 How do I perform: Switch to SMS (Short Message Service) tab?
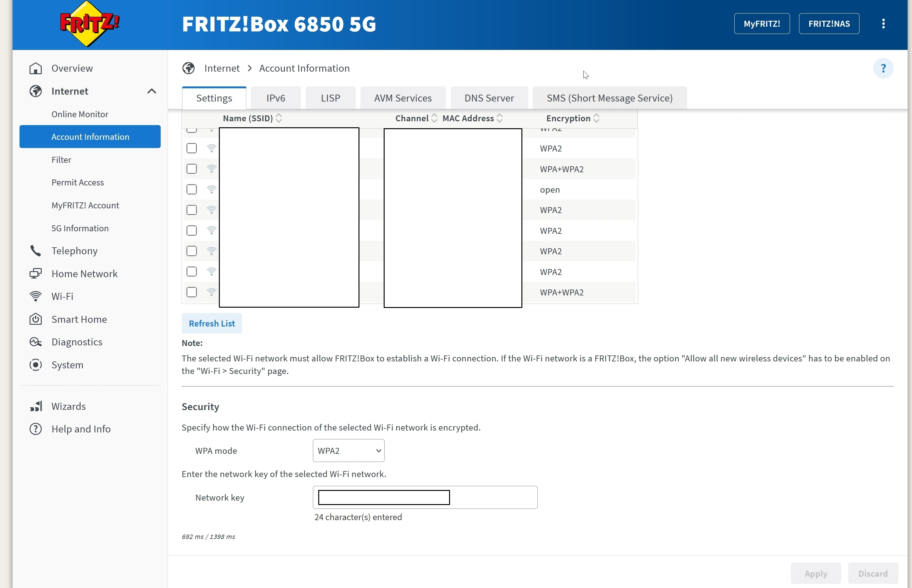point(610,98)
